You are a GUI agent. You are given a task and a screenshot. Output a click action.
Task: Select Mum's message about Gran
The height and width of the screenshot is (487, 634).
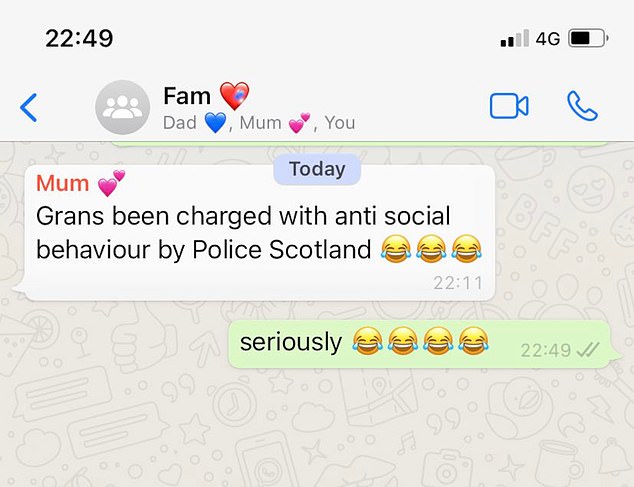[258, 233]
